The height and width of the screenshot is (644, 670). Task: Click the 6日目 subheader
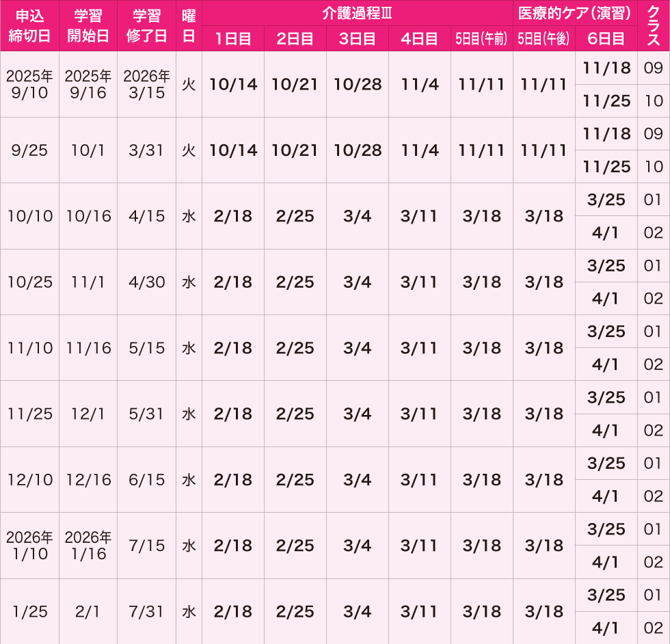pos(606,38)
